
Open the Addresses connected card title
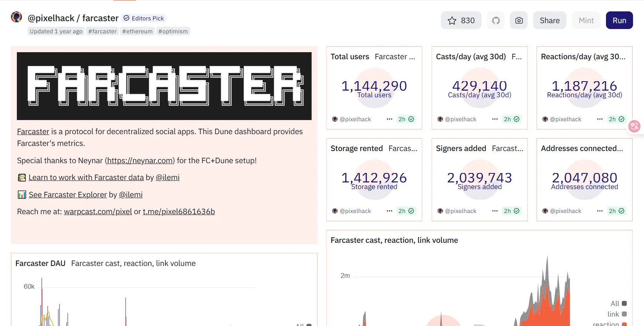click(x=582, y=148)
